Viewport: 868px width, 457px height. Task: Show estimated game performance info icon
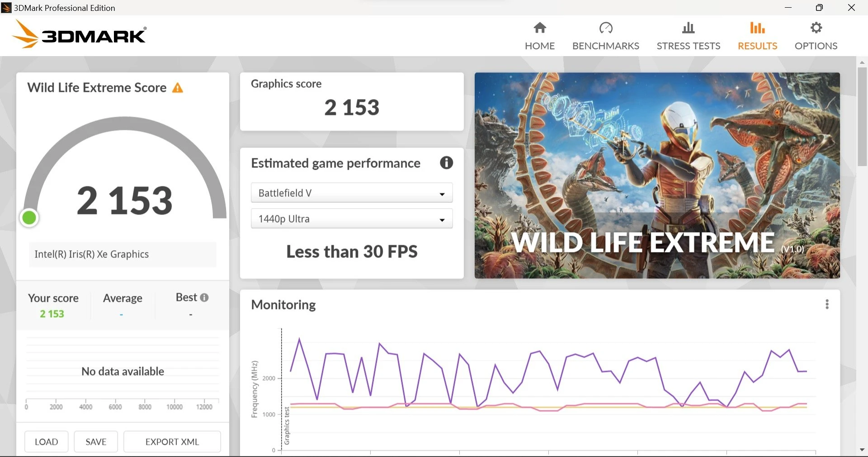pos(446,163)
